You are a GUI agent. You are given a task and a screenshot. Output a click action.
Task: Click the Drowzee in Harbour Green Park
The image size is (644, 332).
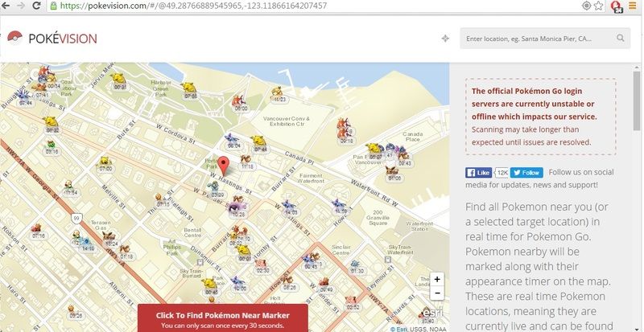(188, 88)
